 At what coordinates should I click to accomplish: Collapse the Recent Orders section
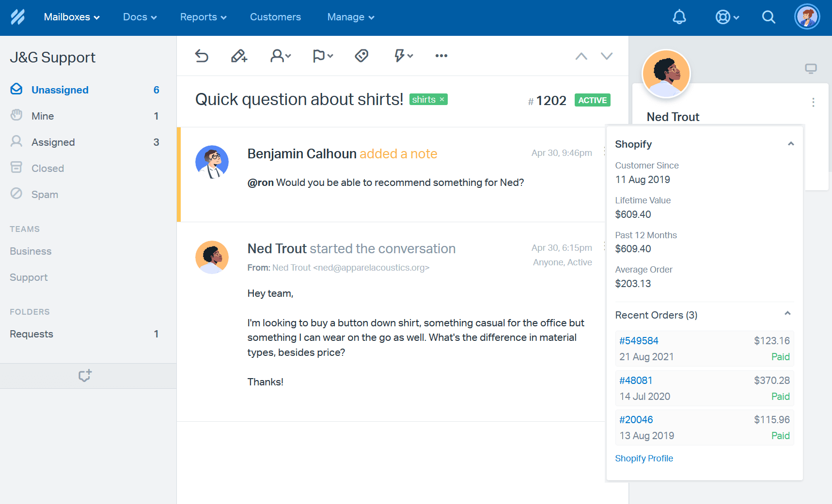(x=787, y=314)
